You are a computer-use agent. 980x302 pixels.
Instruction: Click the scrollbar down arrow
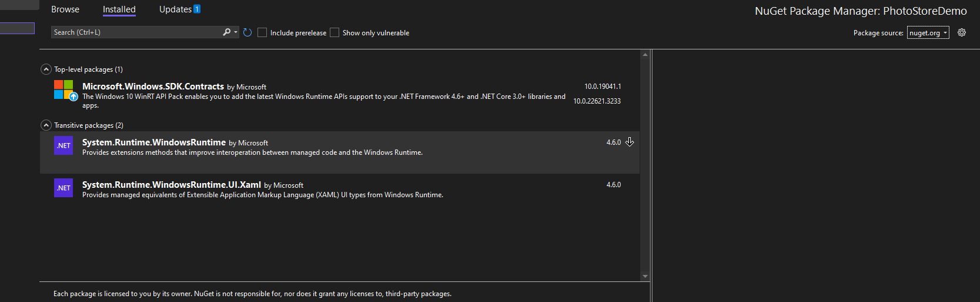point(645,276)
